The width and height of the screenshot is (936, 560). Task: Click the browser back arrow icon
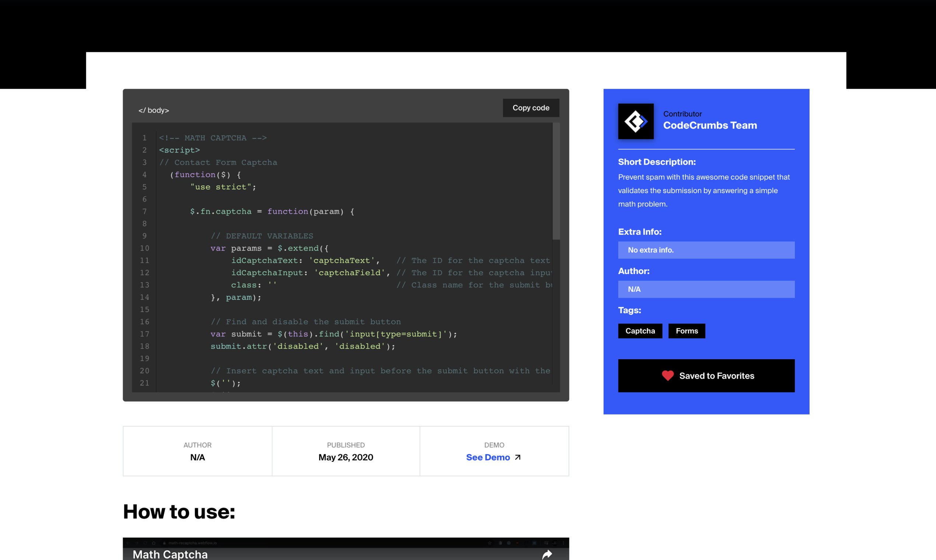(x=129, y=543)
